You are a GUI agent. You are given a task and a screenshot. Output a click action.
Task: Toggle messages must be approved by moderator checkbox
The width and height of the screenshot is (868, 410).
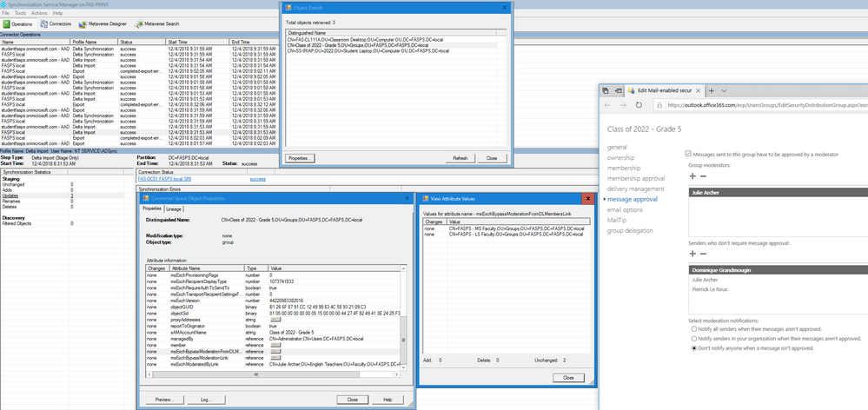pyautogui.click(x=688, y=154)
